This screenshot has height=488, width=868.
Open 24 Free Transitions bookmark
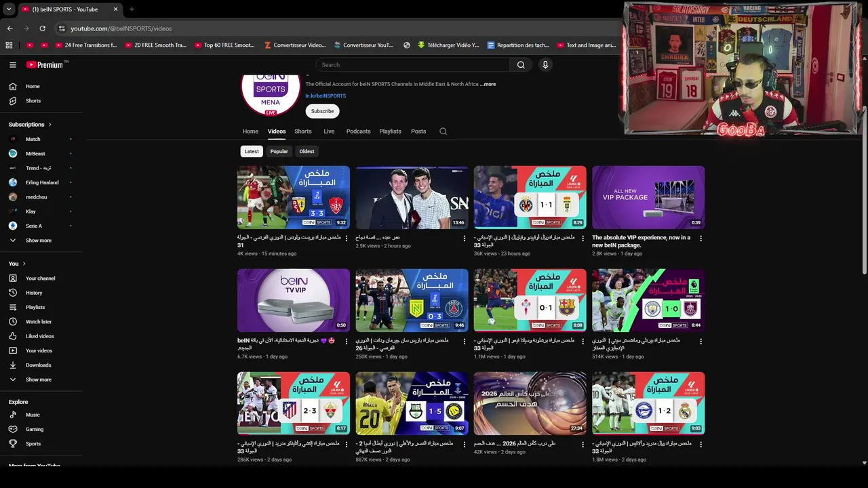pos(85,45)
